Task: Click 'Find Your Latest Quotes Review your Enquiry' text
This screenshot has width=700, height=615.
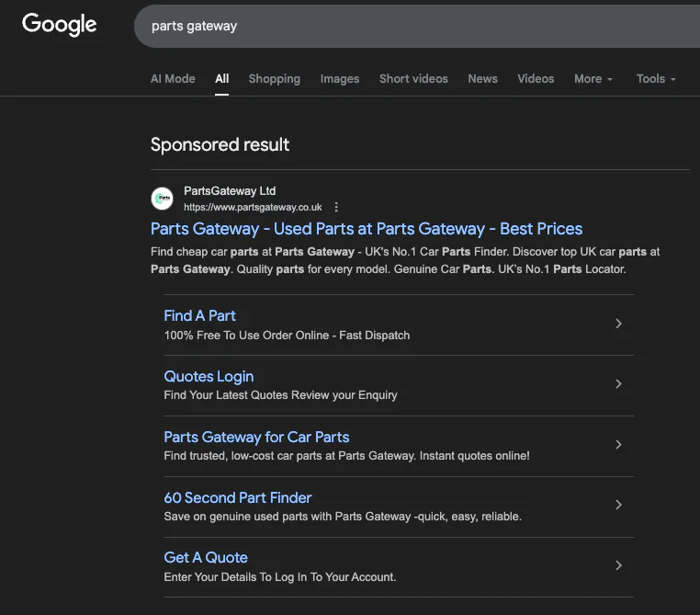Action: [x=280, y=395]
